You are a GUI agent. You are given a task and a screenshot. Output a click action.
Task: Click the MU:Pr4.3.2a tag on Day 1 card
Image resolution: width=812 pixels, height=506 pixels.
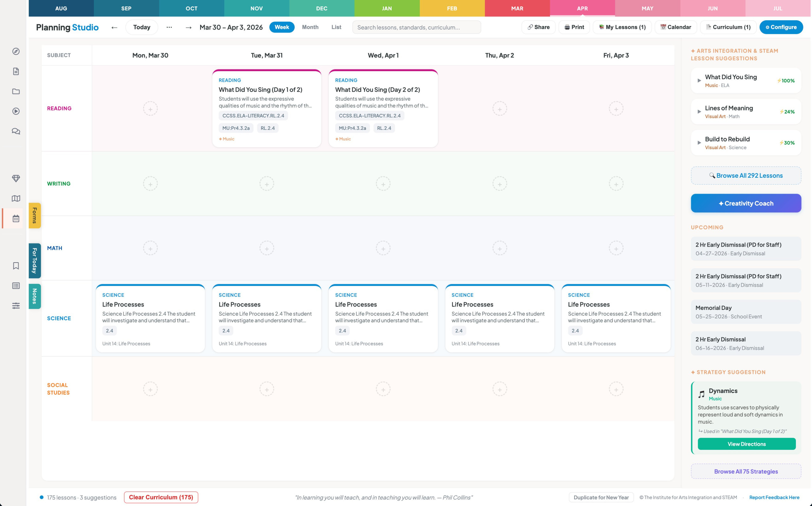(x=236, y=128)
